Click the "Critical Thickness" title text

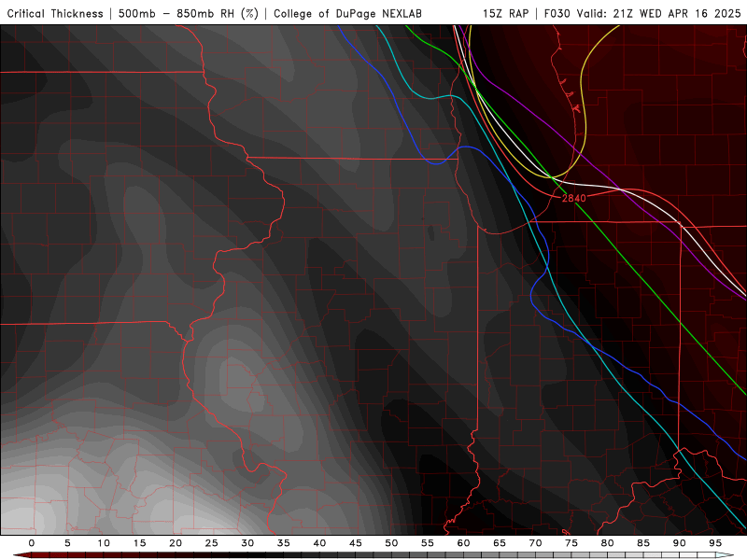[55, 13]
